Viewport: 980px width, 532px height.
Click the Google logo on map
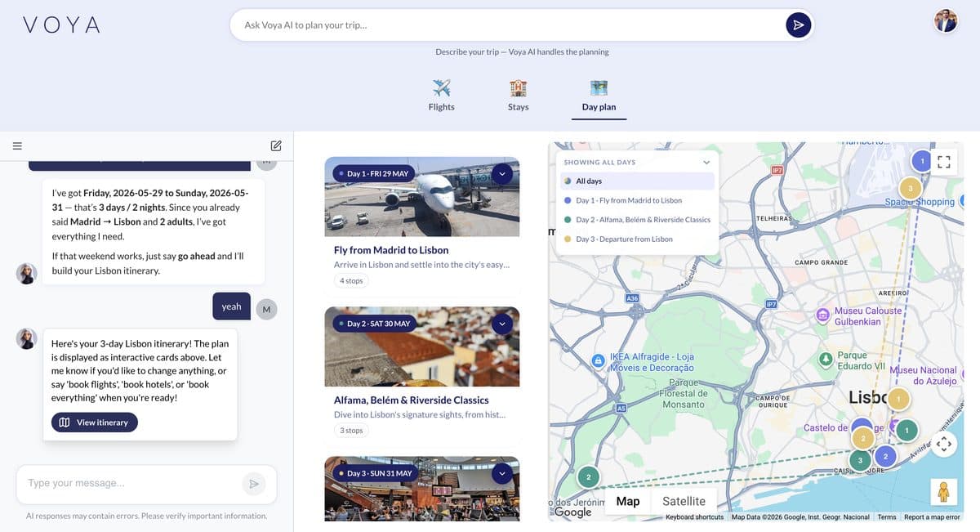click(x=572, y=512)
